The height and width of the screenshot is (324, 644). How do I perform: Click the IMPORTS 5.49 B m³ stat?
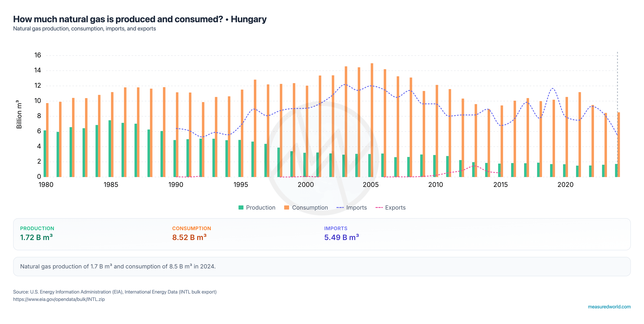click(x=341, y=234)
